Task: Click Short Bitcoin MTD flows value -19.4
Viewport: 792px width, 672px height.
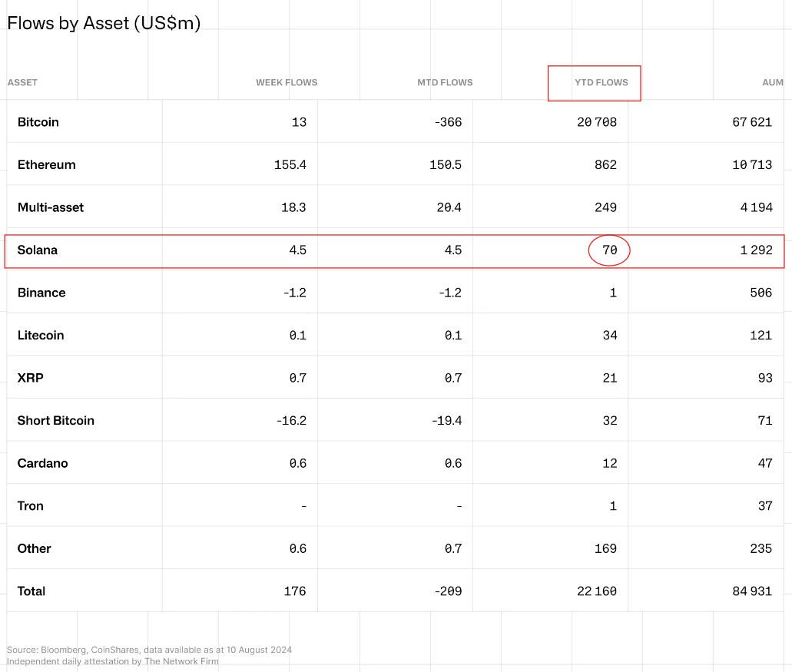Action: pos(447,421)
